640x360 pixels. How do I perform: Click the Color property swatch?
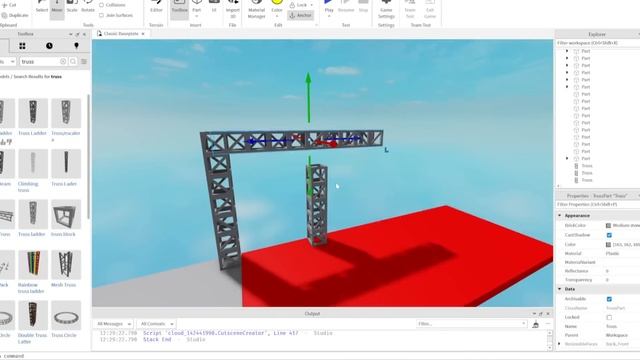pos(608,244)
